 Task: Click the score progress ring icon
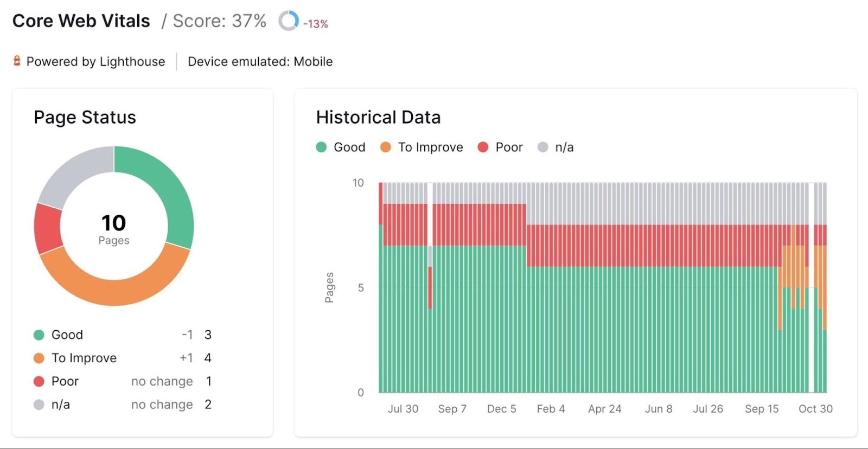click(288, 21)
